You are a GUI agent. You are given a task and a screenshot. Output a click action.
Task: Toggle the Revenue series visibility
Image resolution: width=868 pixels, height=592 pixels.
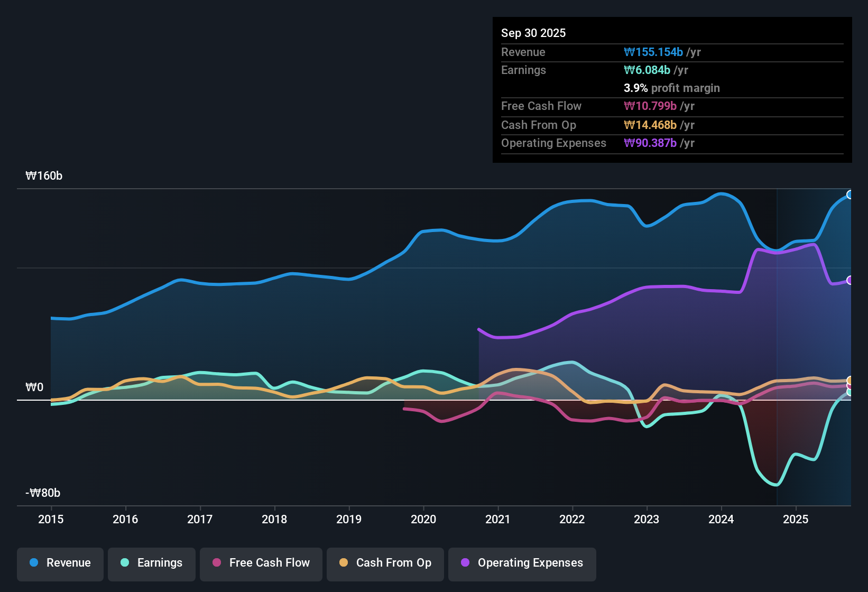tap(60, 563)
